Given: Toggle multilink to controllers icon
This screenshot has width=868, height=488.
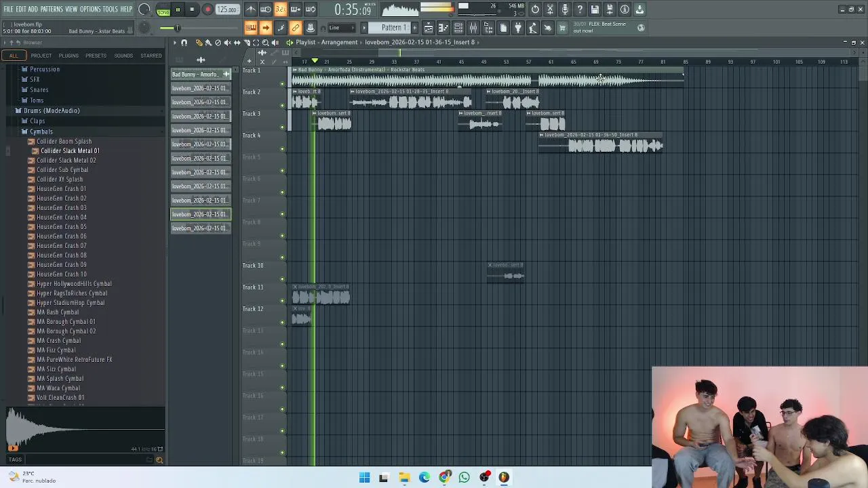Looking at the screenshot, I should pyautogui.click(x=296, y=28).
